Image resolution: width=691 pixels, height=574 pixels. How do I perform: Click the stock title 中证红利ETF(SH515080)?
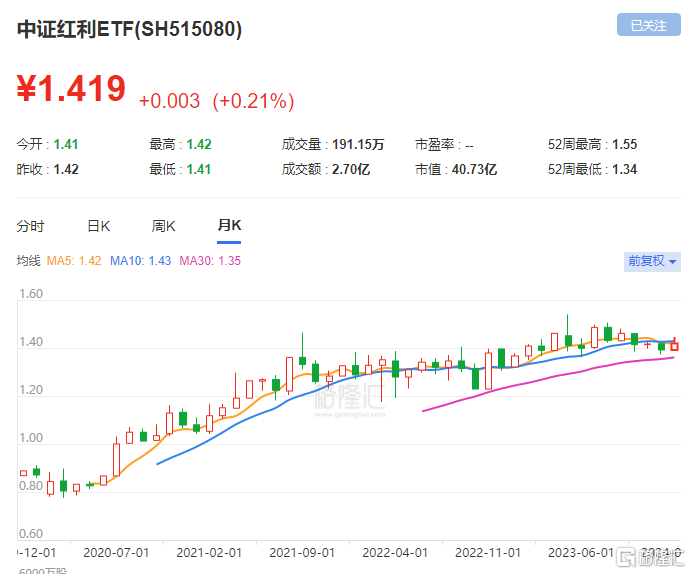[x=129, y=30]
